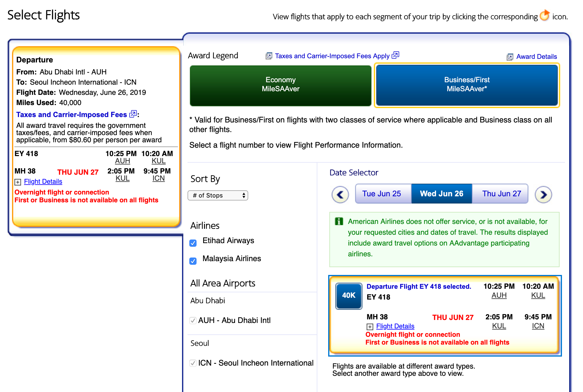Uncheck the Etihad Airways checkbox
Viewport: 583px width, 392px height.
pyautogui.click(x=193, y=243)
